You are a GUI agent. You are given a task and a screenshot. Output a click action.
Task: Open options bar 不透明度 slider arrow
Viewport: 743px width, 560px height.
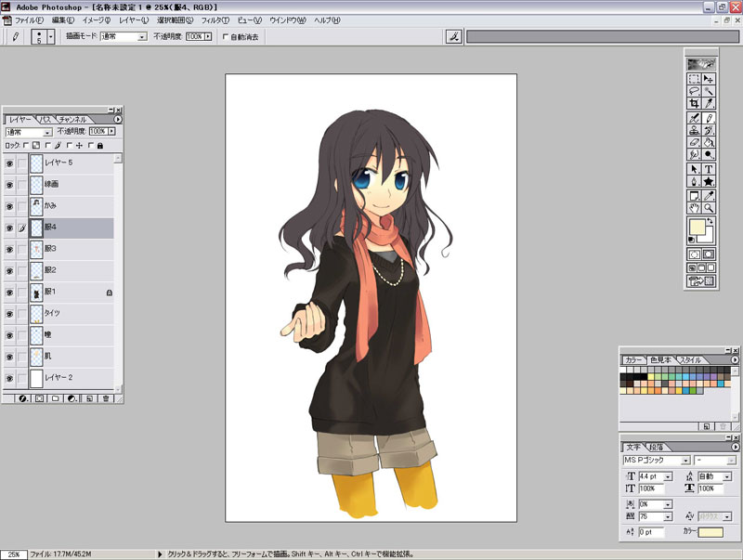click(x=207, y=36)
